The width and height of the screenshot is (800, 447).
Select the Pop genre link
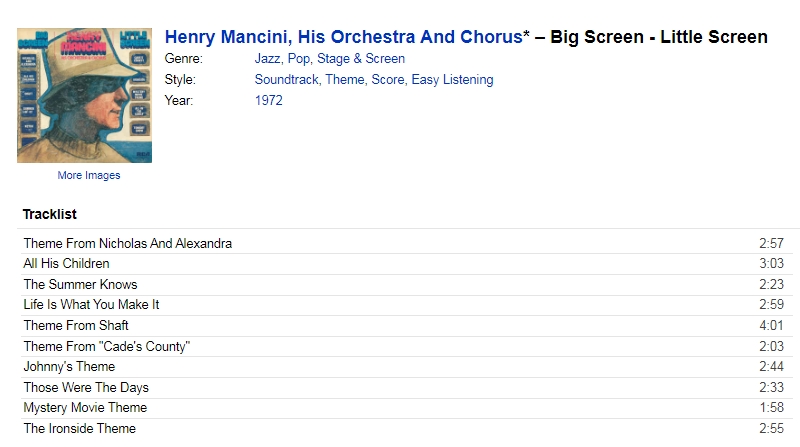coord(298,59)
